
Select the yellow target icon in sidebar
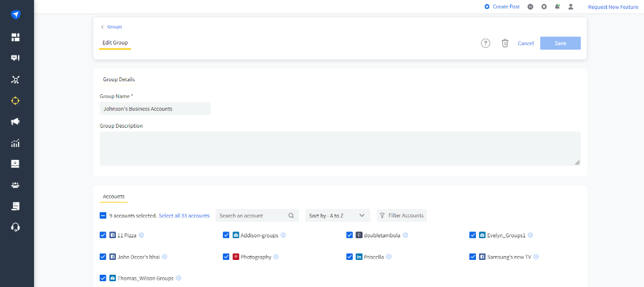(15, 101)
